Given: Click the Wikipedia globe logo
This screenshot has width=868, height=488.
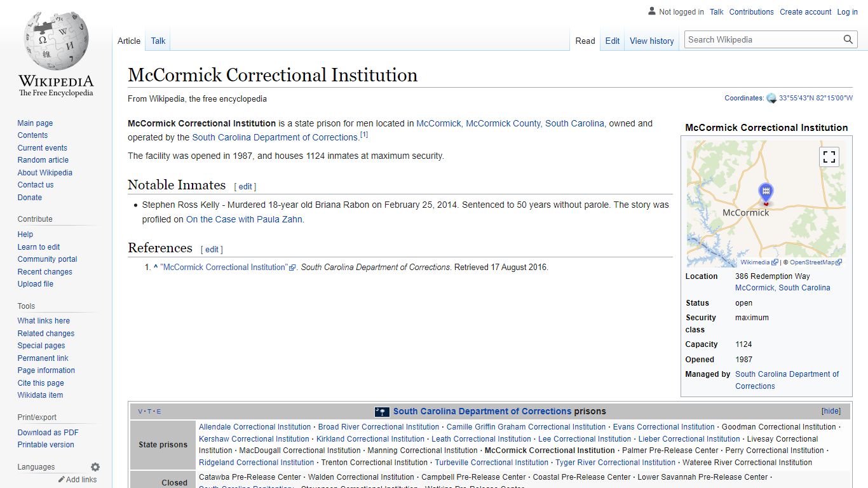Looking at the screenshot, I should pos(56,39).
